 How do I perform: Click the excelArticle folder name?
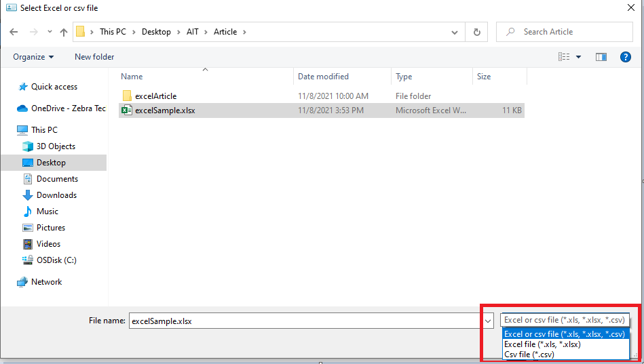click(156, 96)
